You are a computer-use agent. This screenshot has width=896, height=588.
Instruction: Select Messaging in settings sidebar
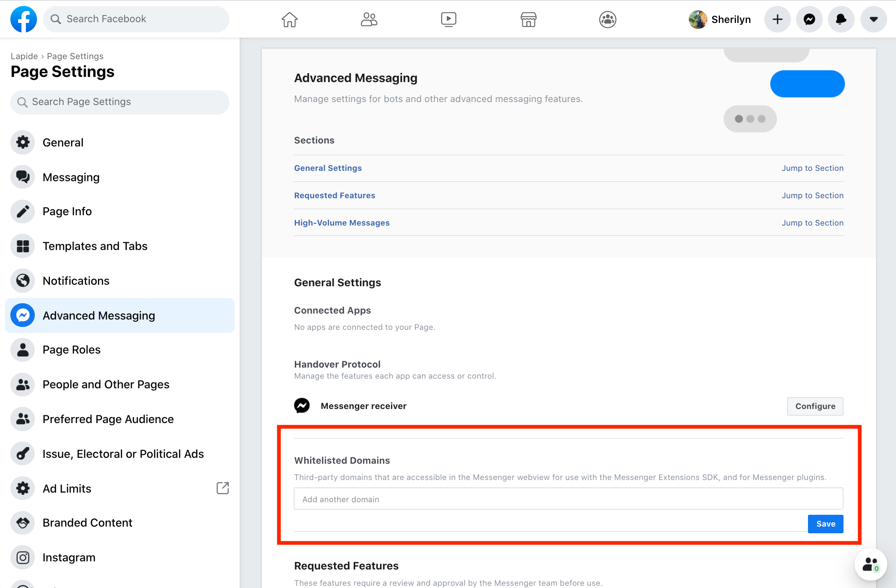(x=71, y=177)
